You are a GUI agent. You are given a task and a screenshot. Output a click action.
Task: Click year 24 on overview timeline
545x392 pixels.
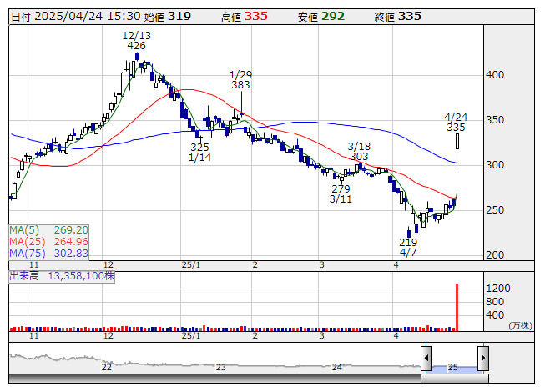(x=336, y=367)
